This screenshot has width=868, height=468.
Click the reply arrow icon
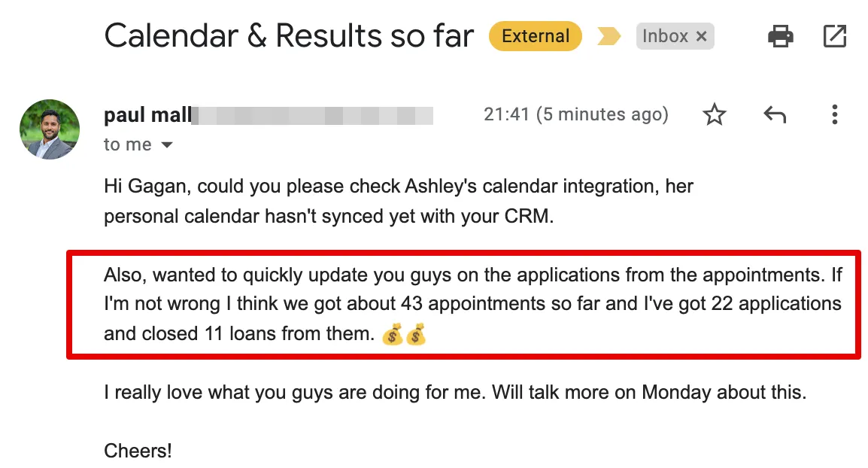(x=774, y=114)
